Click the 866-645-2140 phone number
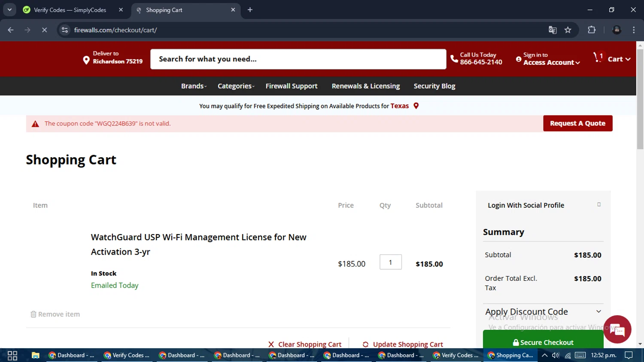644x362 pixels. point(481,62)
